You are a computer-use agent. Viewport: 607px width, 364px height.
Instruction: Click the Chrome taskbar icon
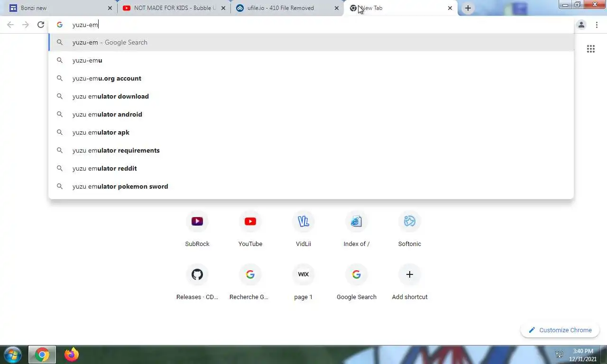42,355
